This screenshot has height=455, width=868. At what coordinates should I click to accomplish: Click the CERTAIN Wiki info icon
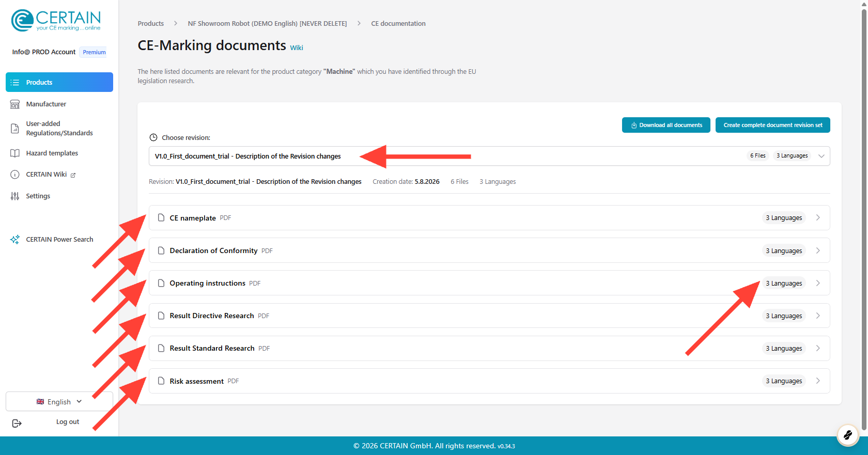pyautogui.click(x=15, y=175)
